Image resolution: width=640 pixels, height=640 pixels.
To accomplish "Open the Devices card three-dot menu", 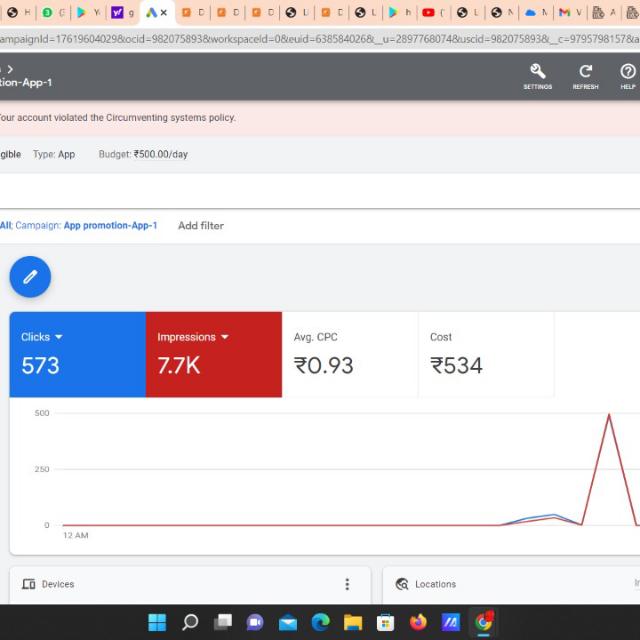I will pos(347,584).
